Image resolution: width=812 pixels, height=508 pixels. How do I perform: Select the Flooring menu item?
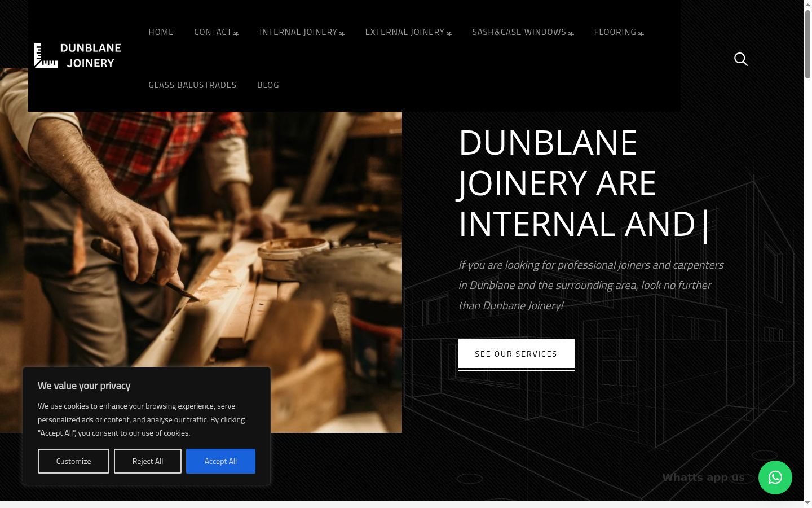coord(615,32)
